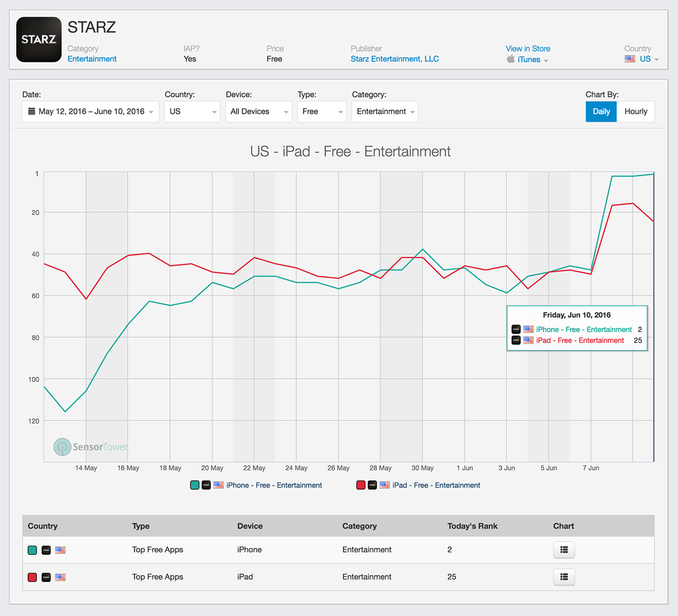
Task: Expand the Category Entertainment filter dropdown
Action: [385, 112]
